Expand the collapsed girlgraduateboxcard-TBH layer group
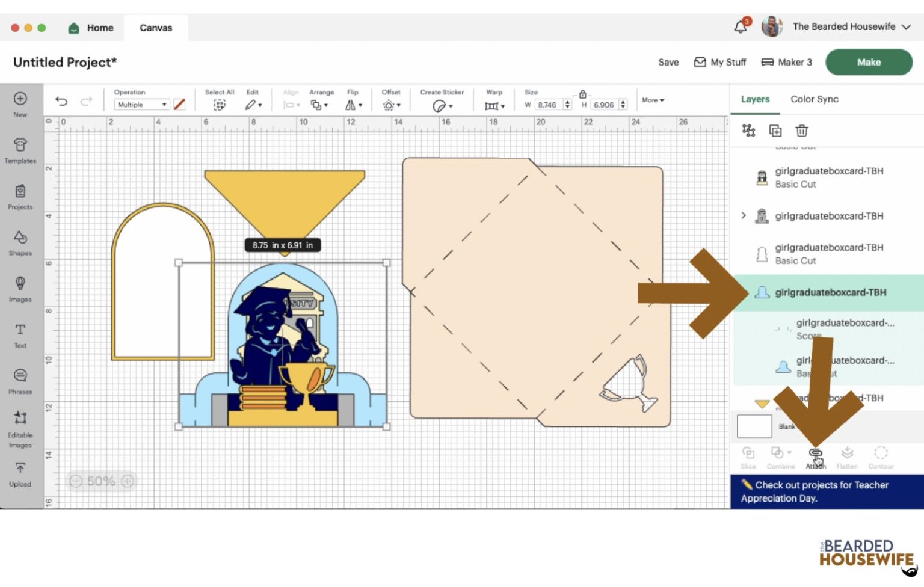 tap(744, 215)
